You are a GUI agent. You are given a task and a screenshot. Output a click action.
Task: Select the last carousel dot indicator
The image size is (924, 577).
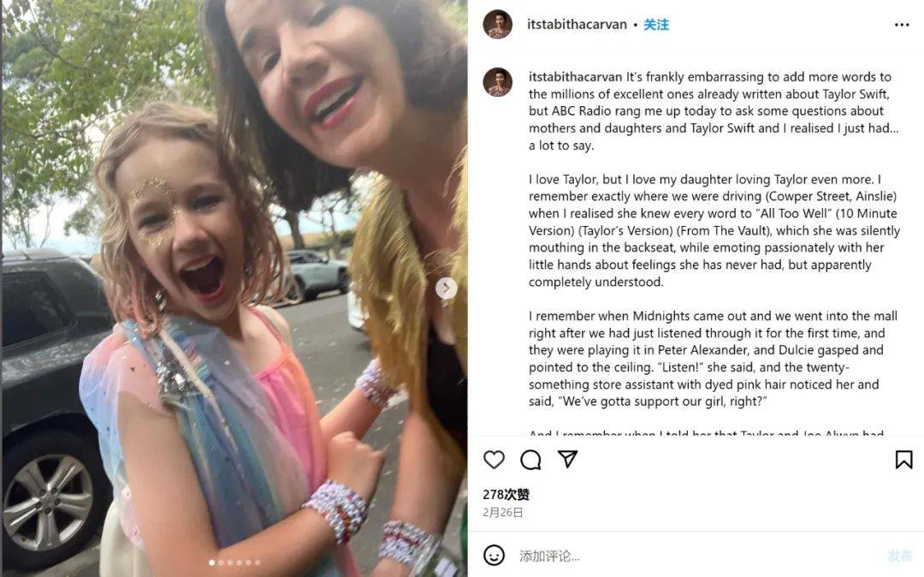pyautogui.click(x=258, y=562)
